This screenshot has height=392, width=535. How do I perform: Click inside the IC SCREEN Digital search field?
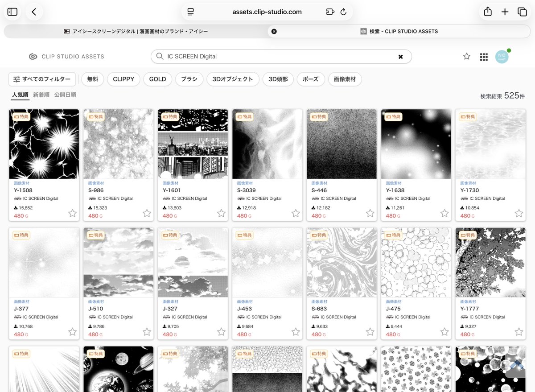tap(281, 57)
